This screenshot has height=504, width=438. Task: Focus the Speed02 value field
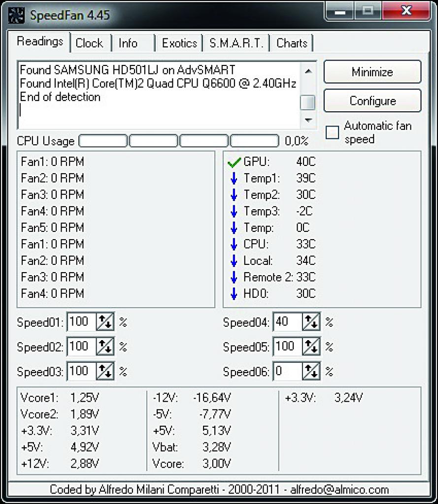click(82, 346)
